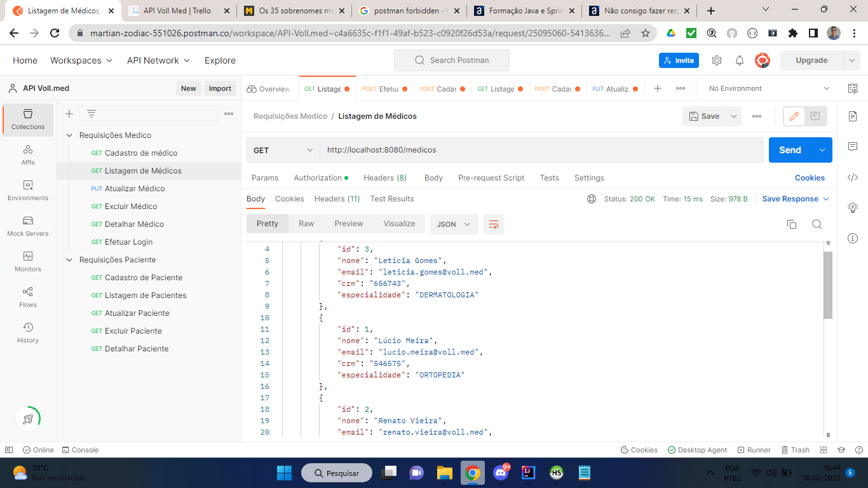Image resolution: width=868 pixels, height=488 pixels.
Task: Open the comments icon in right sidebar
Action: coord(853,147)
